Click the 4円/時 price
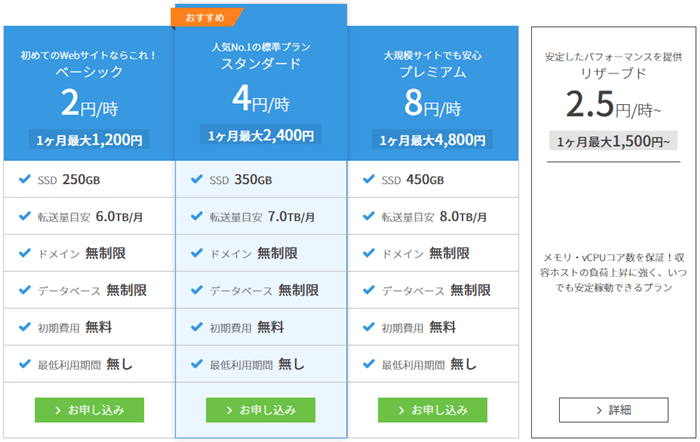 261,99
